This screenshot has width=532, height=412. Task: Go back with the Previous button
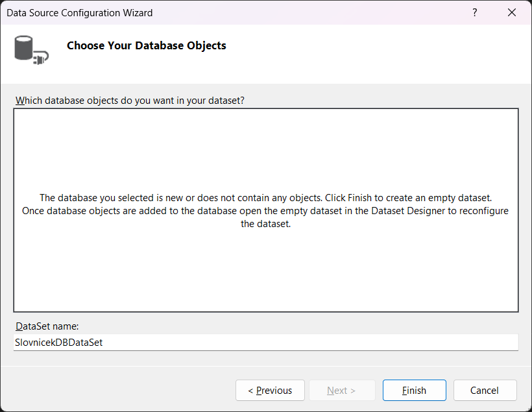[270, 390]
